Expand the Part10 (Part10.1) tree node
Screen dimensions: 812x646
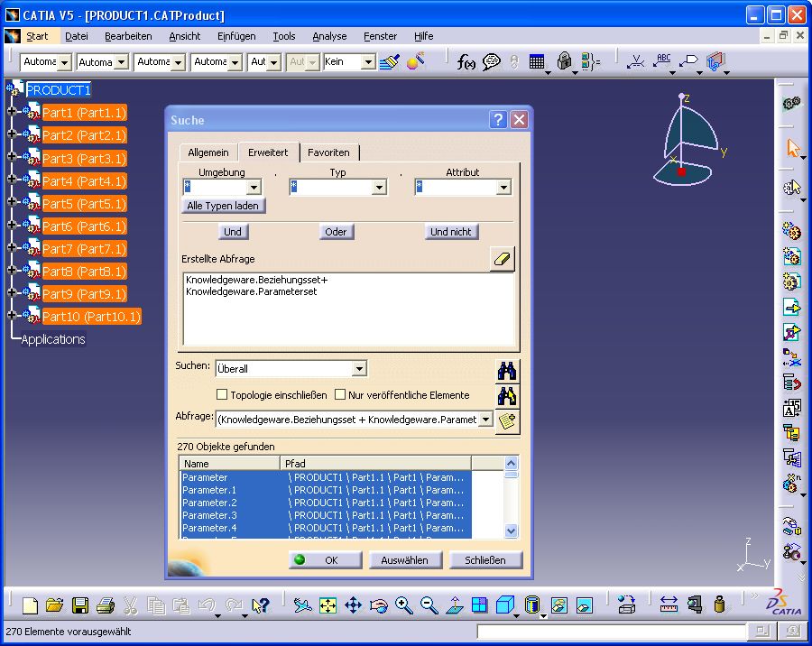tap(12, 315)
